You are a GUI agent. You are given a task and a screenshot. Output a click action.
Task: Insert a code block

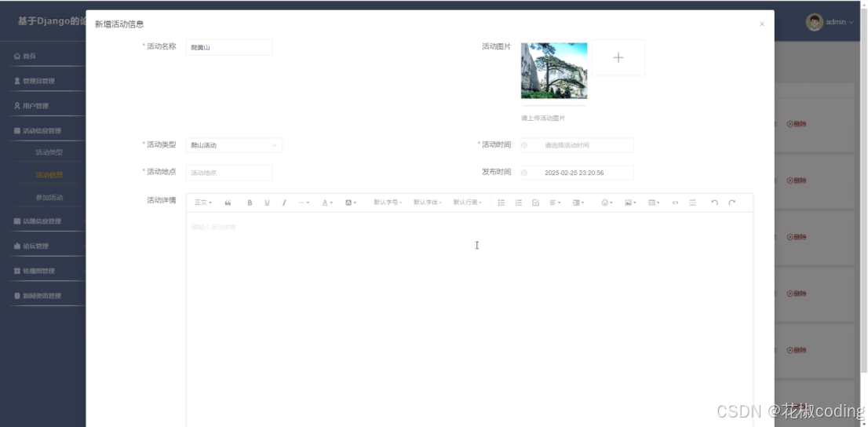(675, 203)
